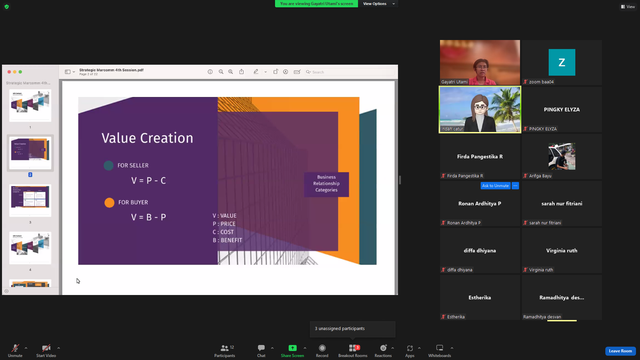Viewport: 640px width, 360px height.
Task: Expand arrow beside Whiteboards
Action: (452, 348)
